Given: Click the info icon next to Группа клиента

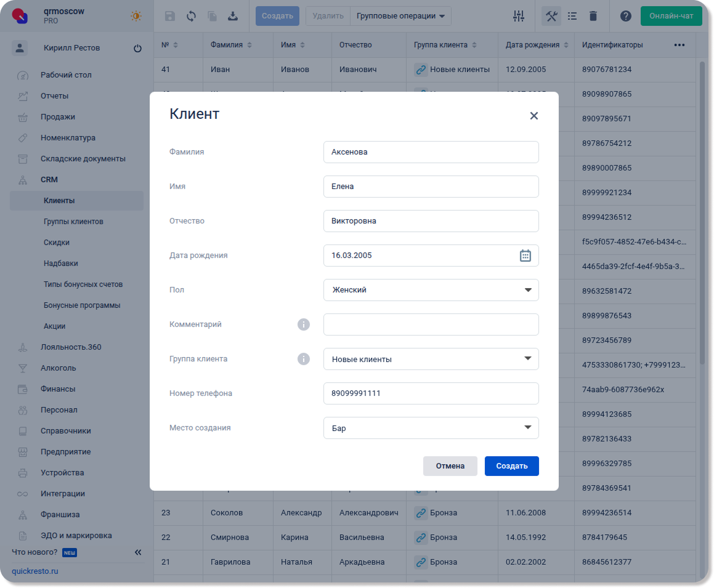Looking at the screenshot, I should [x=303, y=359].
